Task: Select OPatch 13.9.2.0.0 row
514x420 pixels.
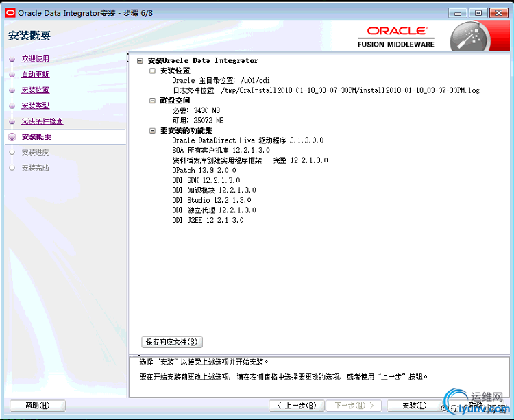Action: point(204,171)
